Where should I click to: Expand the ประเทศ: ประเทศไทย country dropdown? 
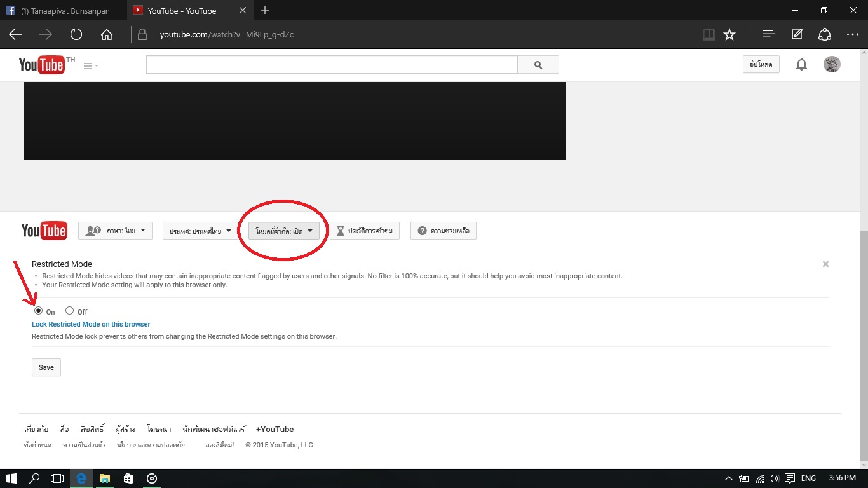[200, 231]
